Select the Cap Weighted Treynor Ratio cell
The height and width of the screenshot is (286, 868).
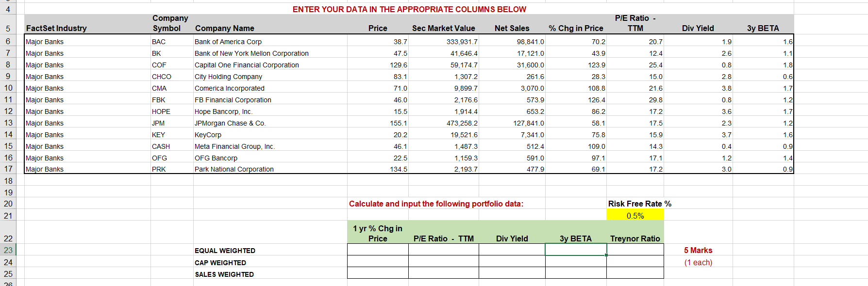(x=635, y=261)
